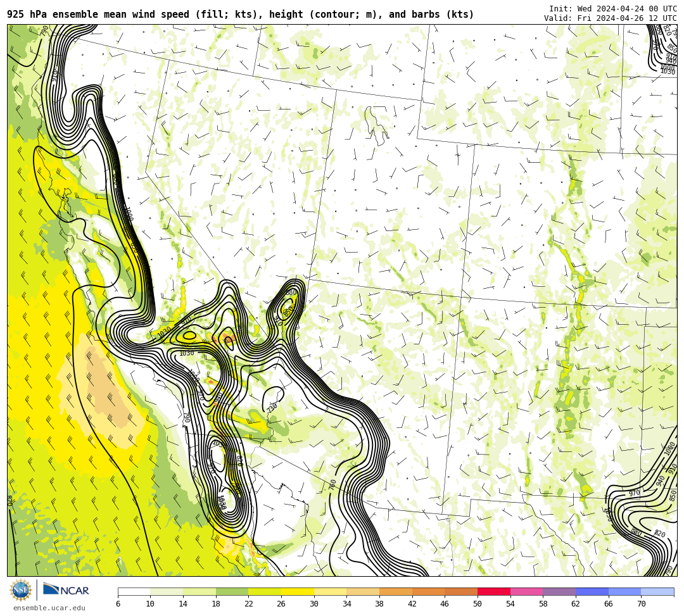The width and height of the screenshot is (684, 616).
Task: Click the orange 42-46 colorbar segment
Action: pos(428,591)
